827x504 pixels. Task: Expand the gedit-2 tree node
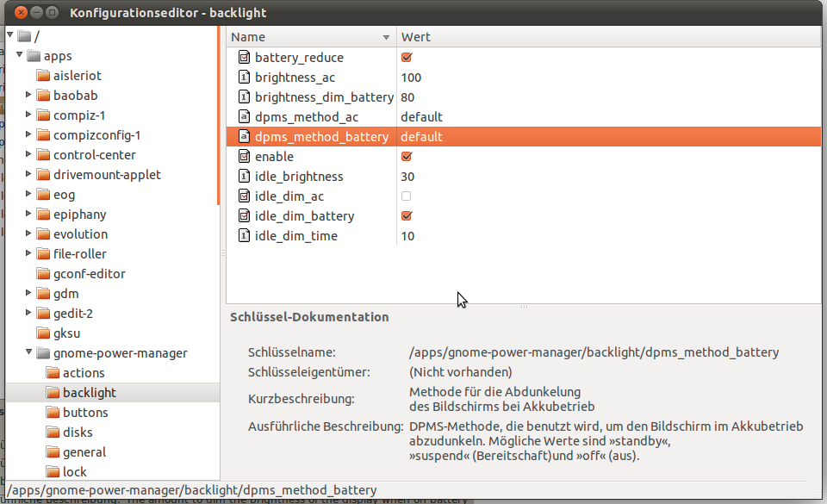click(28, 313)
